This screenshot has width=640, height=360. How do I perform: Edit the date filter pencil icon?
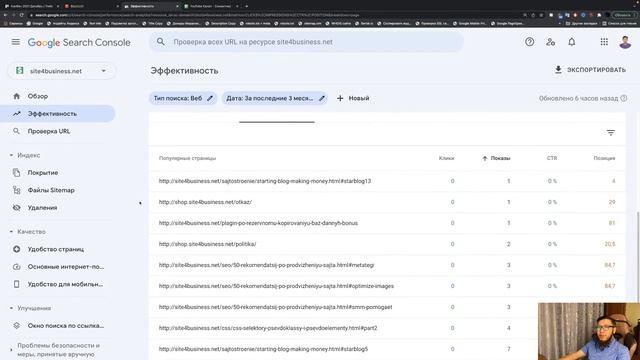click(322, 98)
